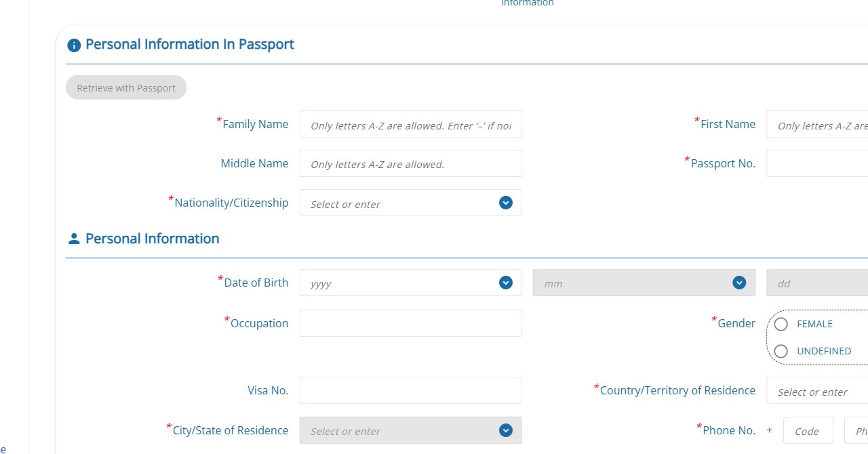Click the person icon next to Personal Information heading
This screenshot has width=868, height=454.
[73, 238]
